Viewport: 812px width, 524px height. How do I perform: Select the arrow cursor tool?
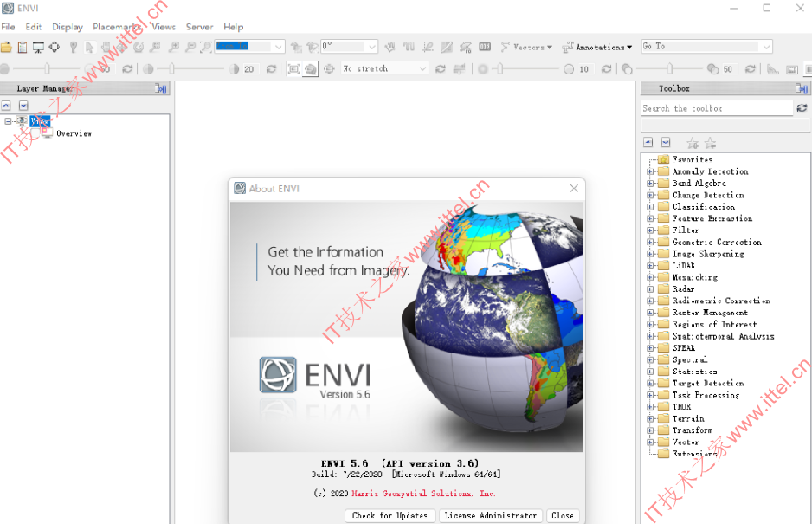[x=89, y=47]
